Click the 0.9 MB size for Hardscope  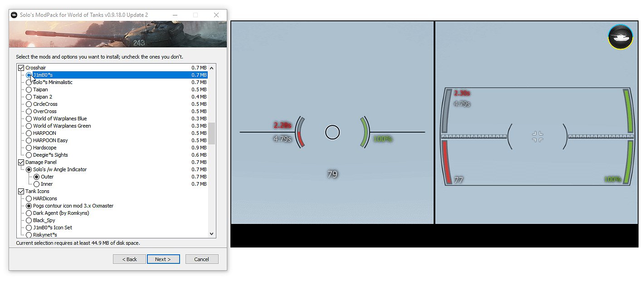[199, 148]
